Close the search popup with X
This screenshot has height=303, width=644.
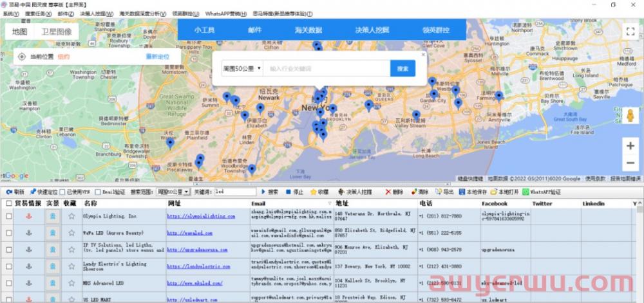pos(423,55)
